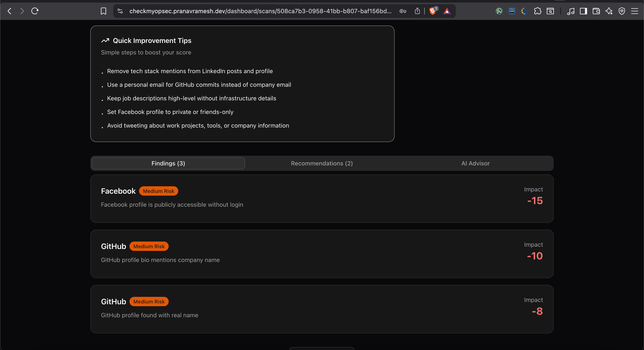Bookmark this page
Image resolution: width=644 pixels, height=350 pixels.
[103, 11]
